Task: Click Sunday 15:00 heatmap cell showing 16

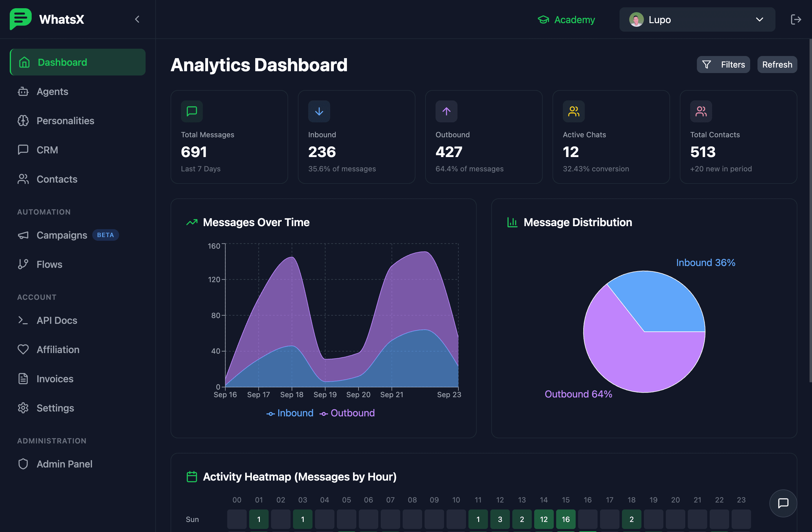Action: pyautogui.click(x=565, y=519)
